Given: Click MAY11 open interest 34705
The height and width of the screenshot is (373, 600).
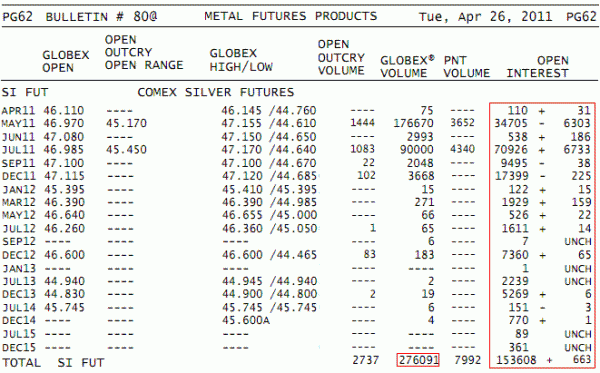Looking at the screenshot, I should click(x=511, y=123).
